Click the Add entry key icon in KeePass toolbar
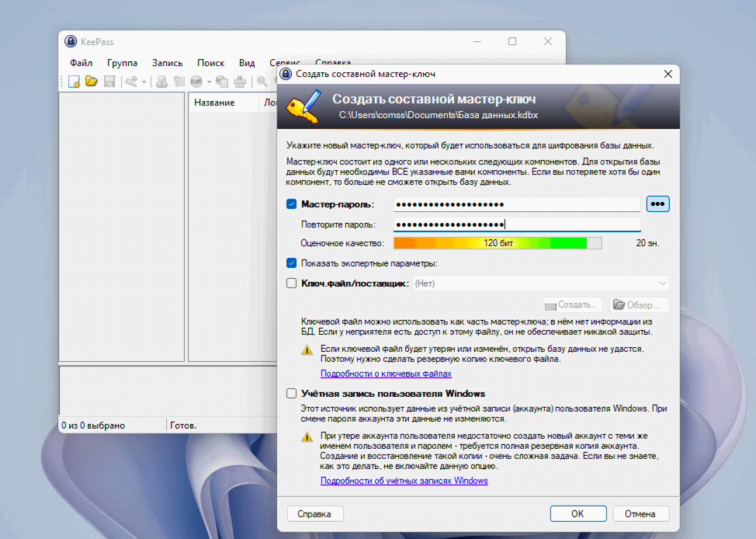Image resolution: width=756 pixels, height=539 pixels. pos(131,82)
